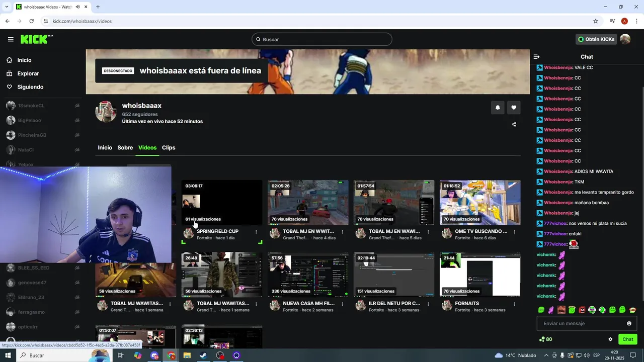Image resolution: width=644 pixels, height=362 pixels.
Task: Open 1SsmokeCL channel from sidebar
Action: pos(31,106)
